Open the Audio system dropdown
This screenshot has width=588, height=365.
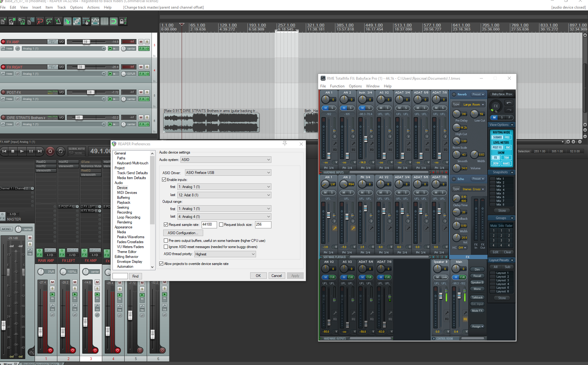click(x=226, y=160)
